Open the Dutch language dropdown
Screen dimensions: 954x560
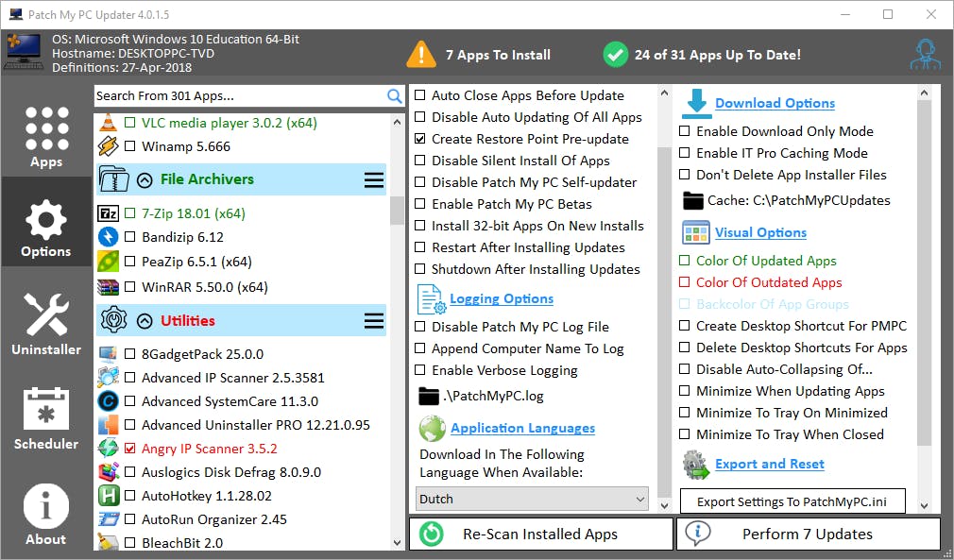coord(532,500)
